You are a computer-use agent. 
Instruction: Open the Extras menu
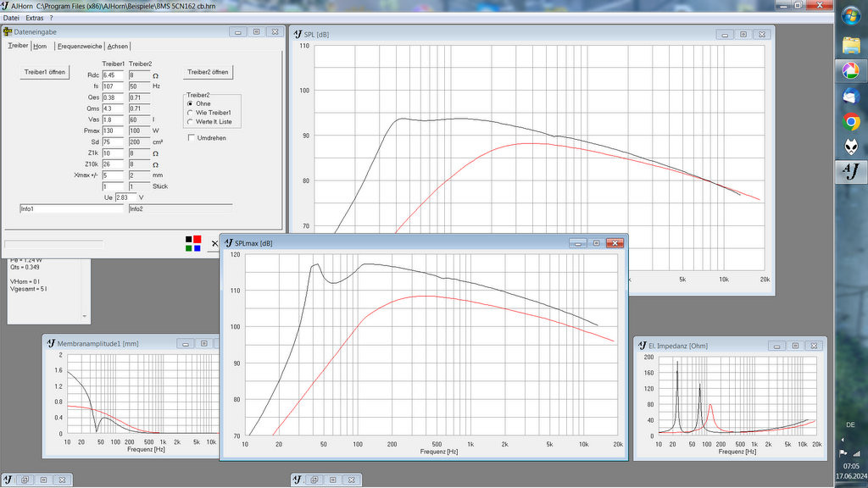point(34,18)
